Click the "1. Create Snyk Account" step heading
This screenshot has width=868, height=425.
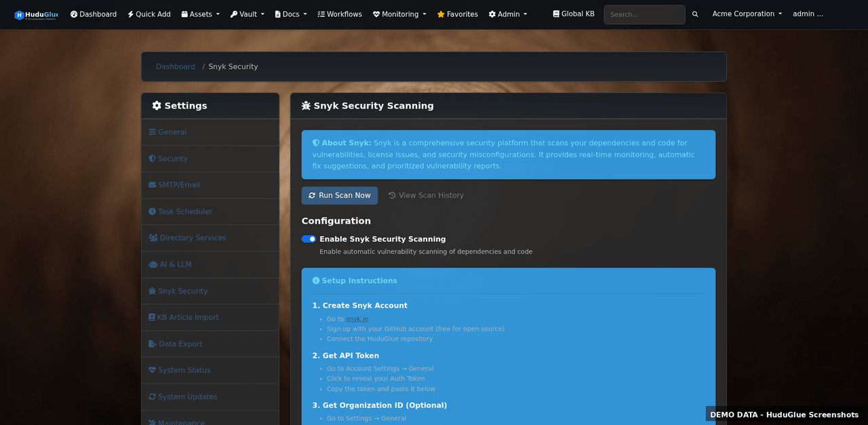pos(360,306)
